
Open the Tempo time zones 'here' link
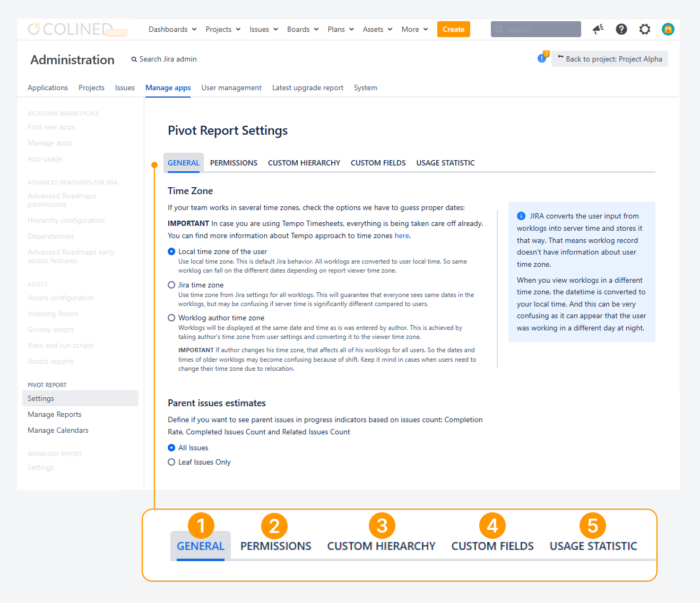[402, 235]
